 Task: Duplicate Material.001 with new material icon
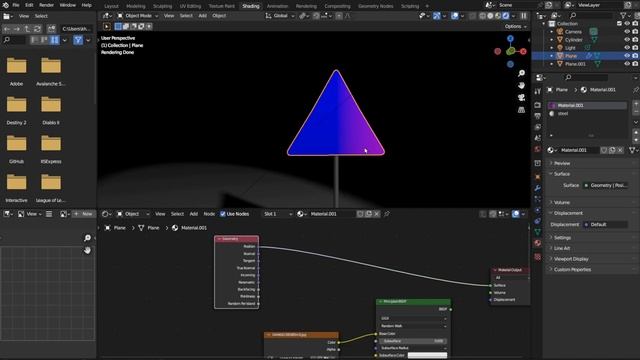(612, 150)
